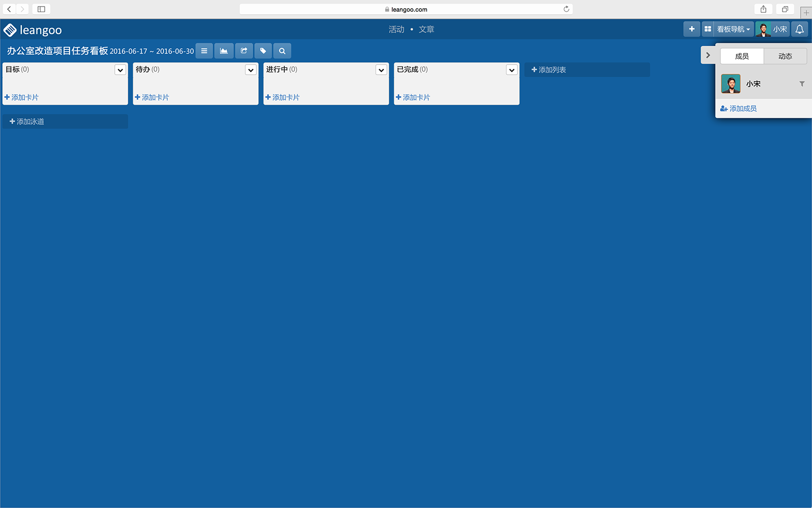Click the board title 办公室改造项目任务看板
The height and width of the screenshot is (508, 812).
pyautogui.click(x=57, y=51)
